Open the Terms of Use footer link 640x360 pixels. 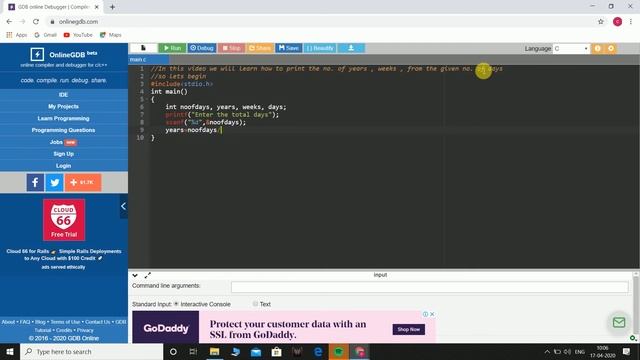pyautogui.click(x=65, y=322)
